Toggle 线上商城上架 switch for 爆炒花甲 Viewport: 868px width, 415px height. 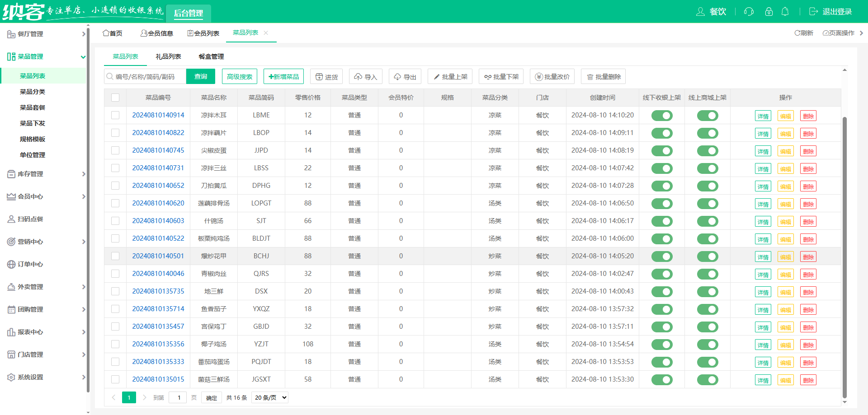(x=707, y=256)
